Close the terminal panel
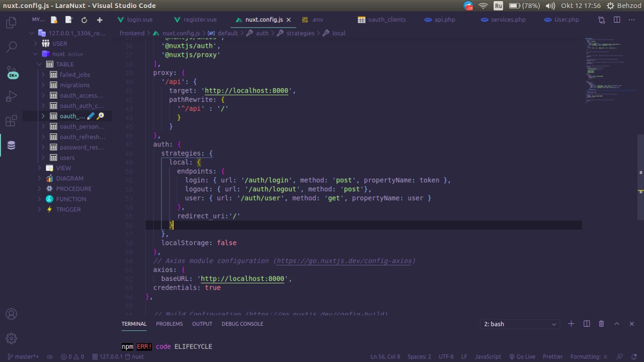Screen dimensions: 644x362 tap(632, 324)
